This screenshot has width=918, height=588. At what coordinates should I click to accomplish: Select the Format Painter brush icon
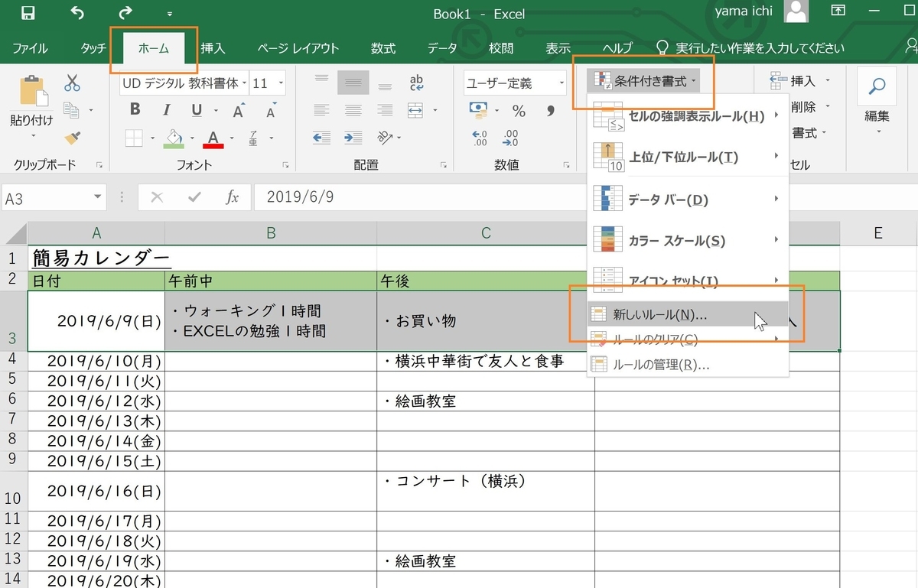pyautogui.click(x=70, y=138)
